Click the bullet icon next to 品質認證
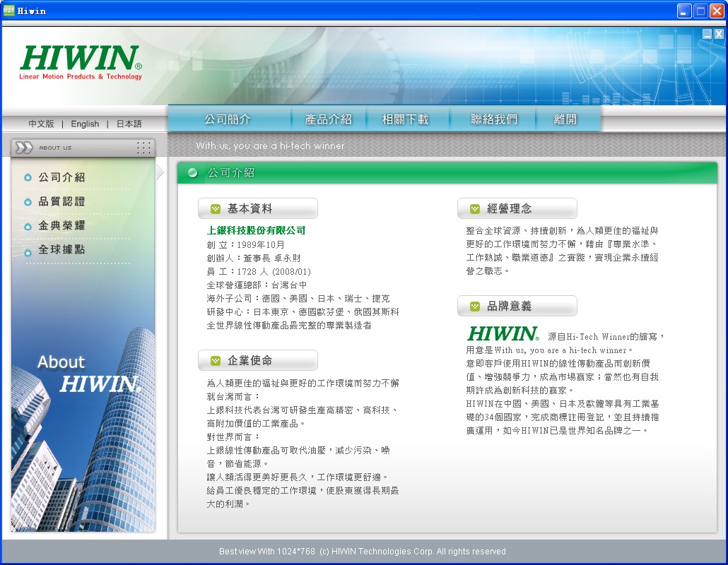Image resolution: width=728 pixels, height=565 pixels. (28, 202)
